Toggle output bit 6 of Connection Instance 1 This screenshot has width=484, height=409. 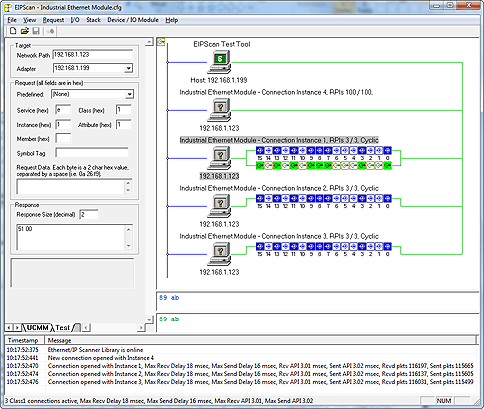pyautogui.click(x=336, y=165)
